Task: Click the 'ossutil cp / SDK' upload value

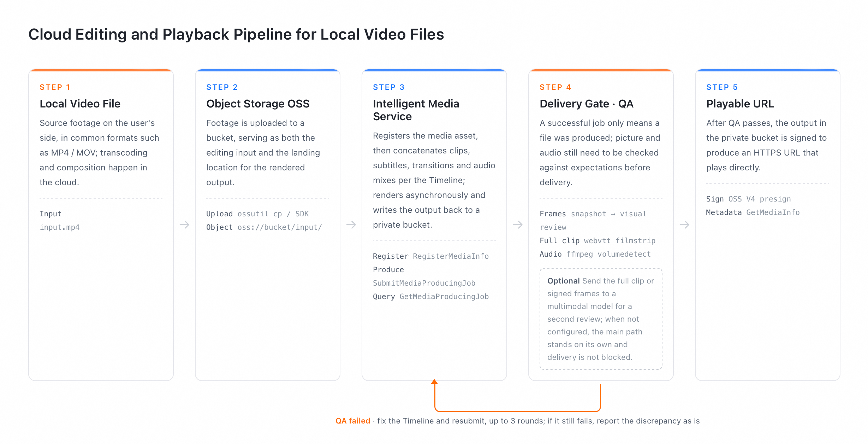Action: point(273,214)
